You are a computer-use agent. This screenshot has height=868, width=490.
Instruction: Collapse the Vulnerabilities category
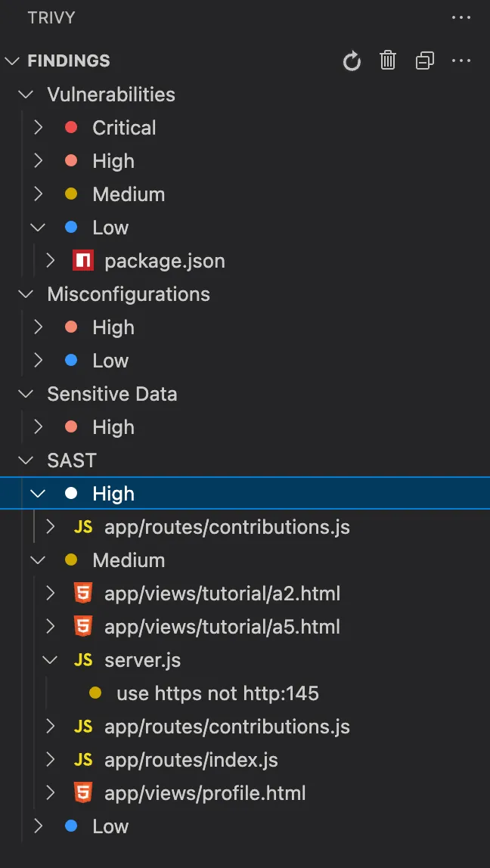[x=26, y=95]
